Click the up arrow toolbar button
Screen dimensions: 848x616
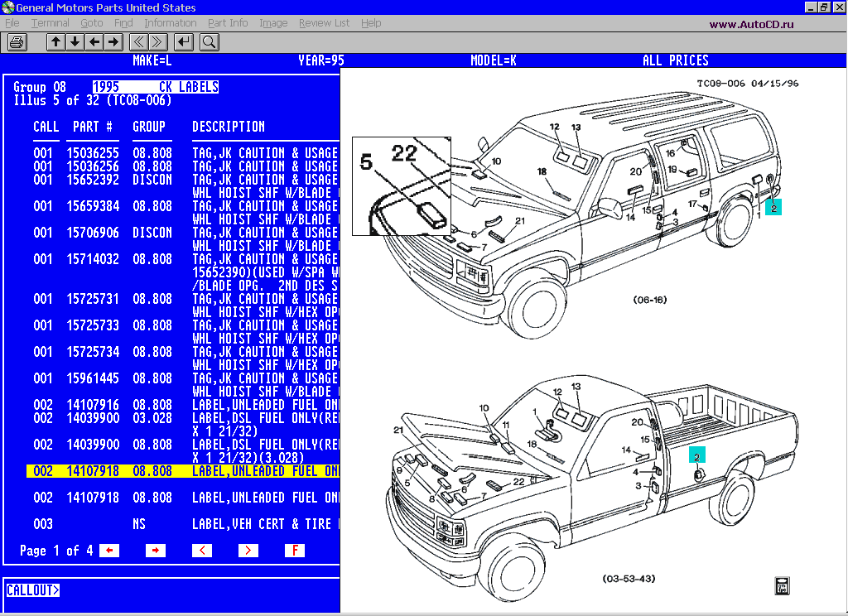pos(55,41)
